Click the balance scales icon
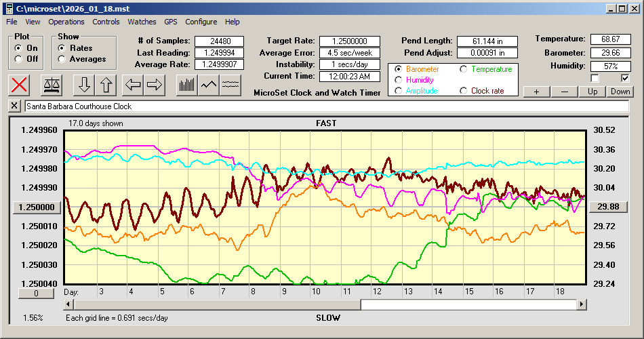 tap(52, 85)
